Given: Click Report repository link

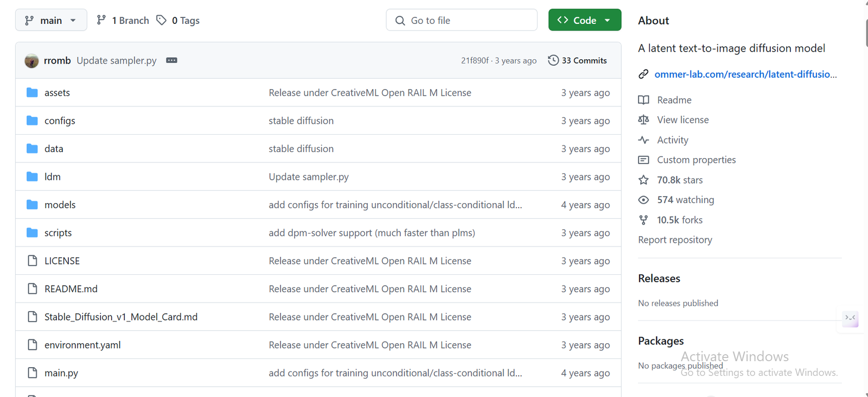Looking at the screenshot, I should (675, 240).
